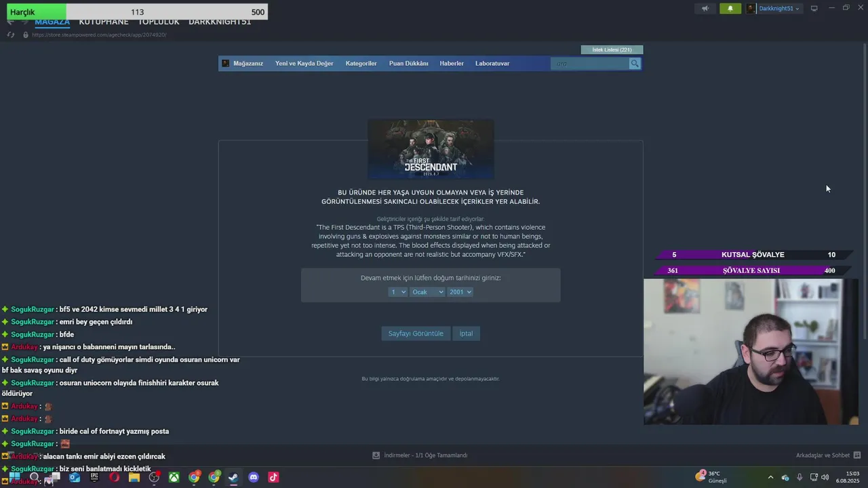This screenshot has height=488, width=868.
Task: Click the downloads icon in bottom bar
Action: pyautogui.click(x=376, y=455)
